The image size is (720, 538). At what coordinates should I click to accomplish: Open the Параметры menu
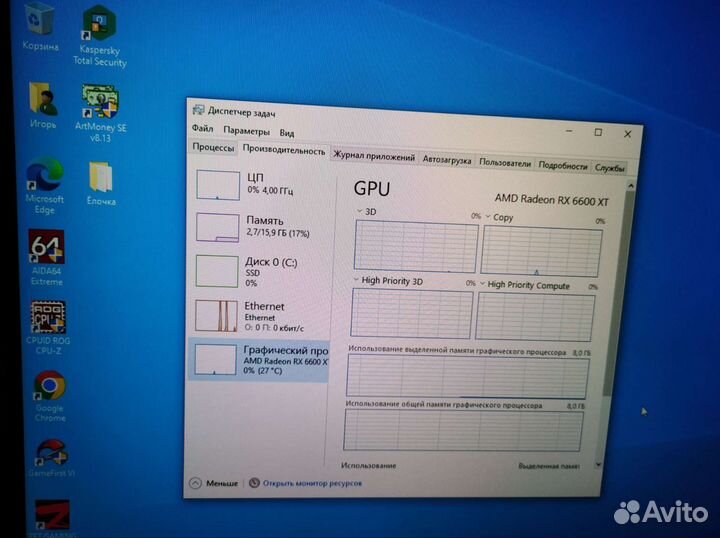[247, 131]
